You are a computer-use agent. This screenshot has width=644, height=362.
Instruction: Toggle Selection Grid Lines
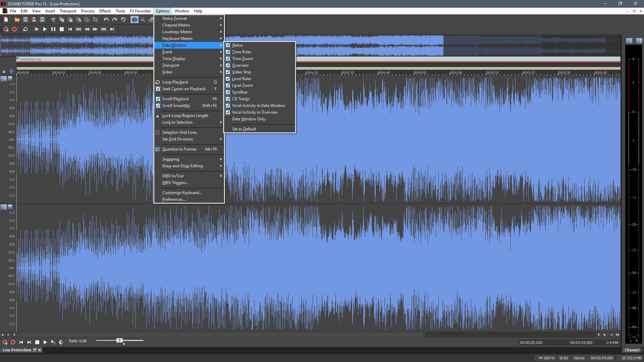[189, 132]
